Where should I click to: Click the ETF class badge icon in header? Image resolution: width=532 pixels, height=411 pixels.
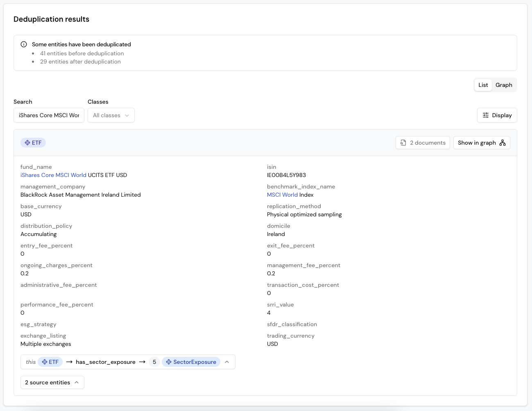click(x=27, y=143)
